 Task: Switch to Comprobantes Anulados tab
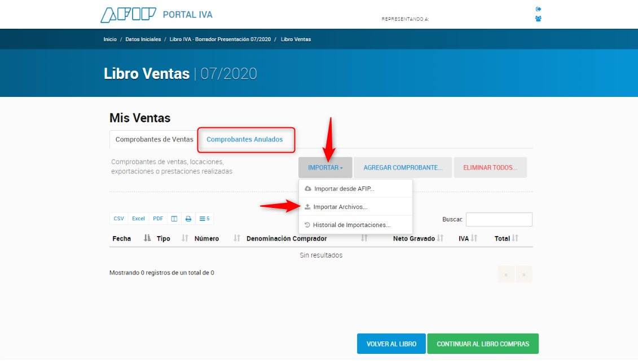click(x=245, y=139)
